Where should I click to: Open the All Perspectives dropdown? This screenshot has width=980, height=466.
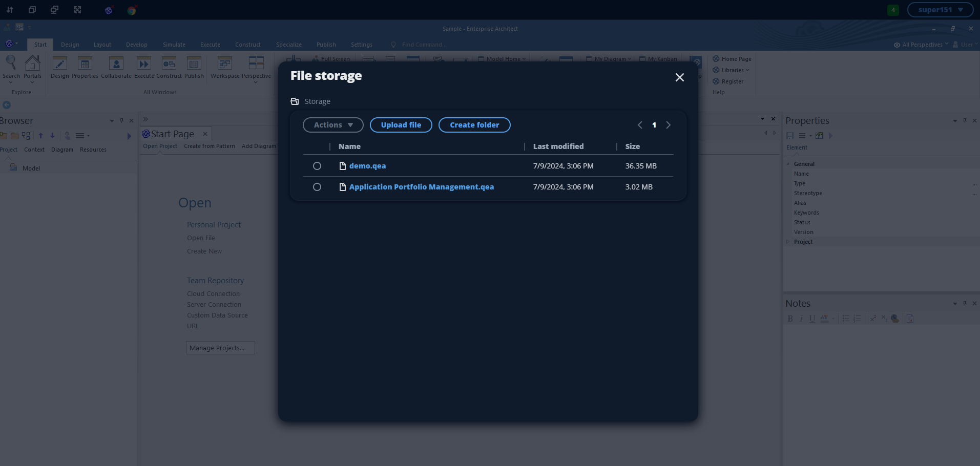(x=921, y=45)
